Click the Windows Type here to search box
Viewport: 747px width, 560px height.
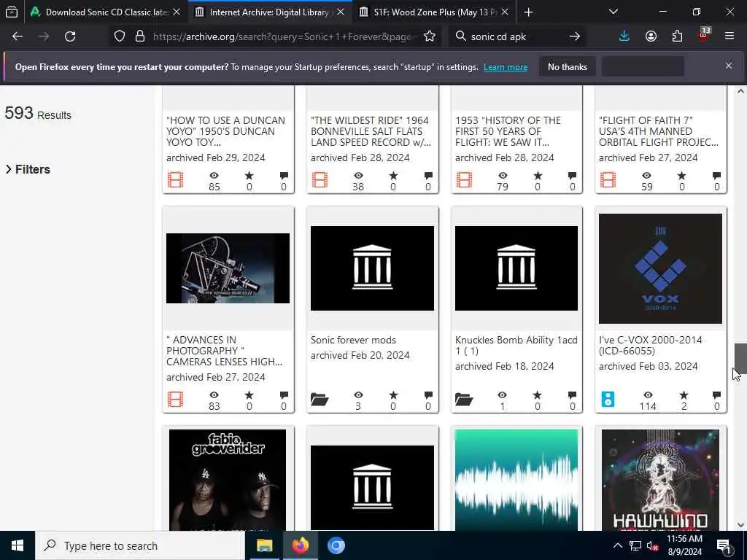pos(140,545)
